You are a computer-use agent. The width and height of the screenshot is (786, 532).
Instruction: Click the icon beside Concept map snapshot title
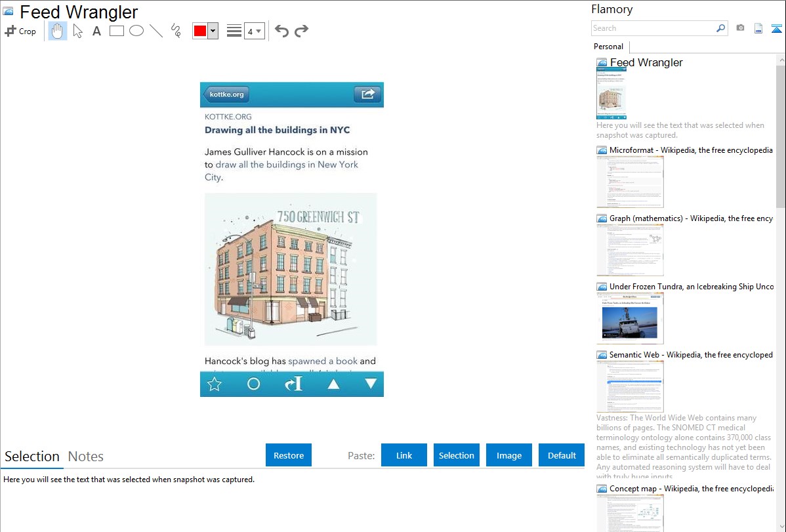click(x=602, y=489)
